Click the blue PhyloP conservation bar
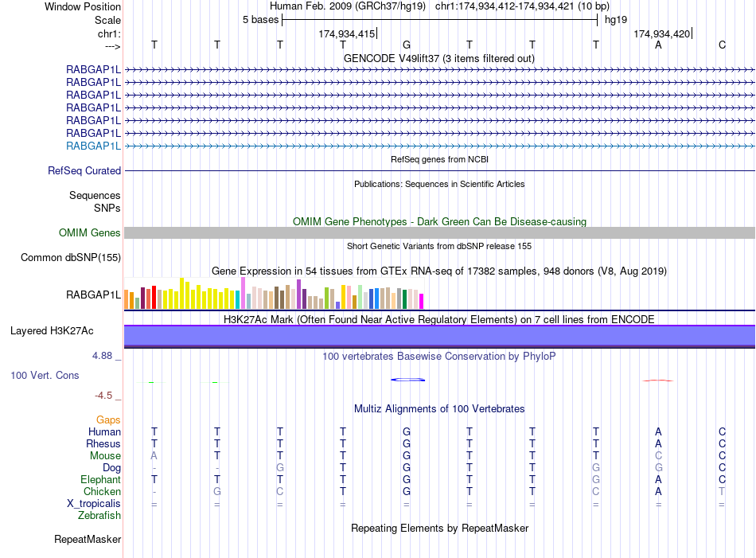The image size is (756, 558). [408, 380]
